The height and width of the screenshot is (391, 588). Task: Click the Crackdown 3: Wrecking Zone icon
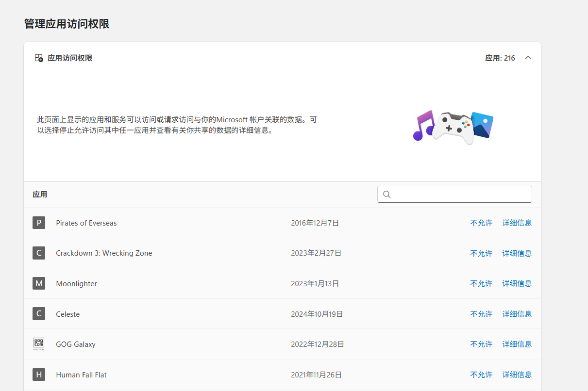(39, 253)
